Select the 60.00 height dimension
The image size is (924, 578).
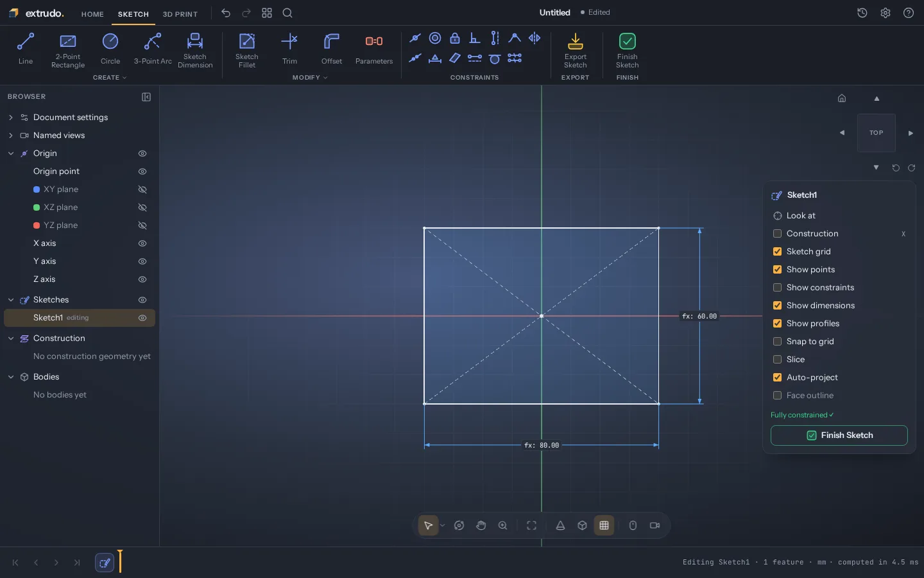point(699,316)
